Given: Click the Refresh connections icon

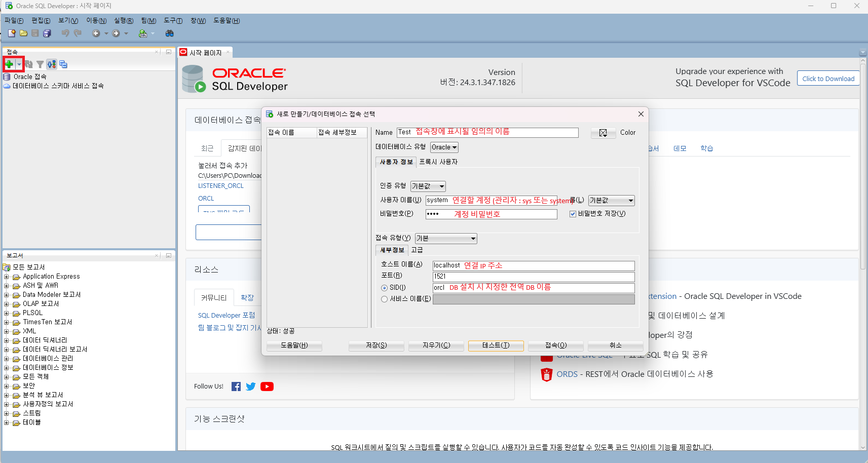Looking at the screenshot, I should (x=29, y=64).
